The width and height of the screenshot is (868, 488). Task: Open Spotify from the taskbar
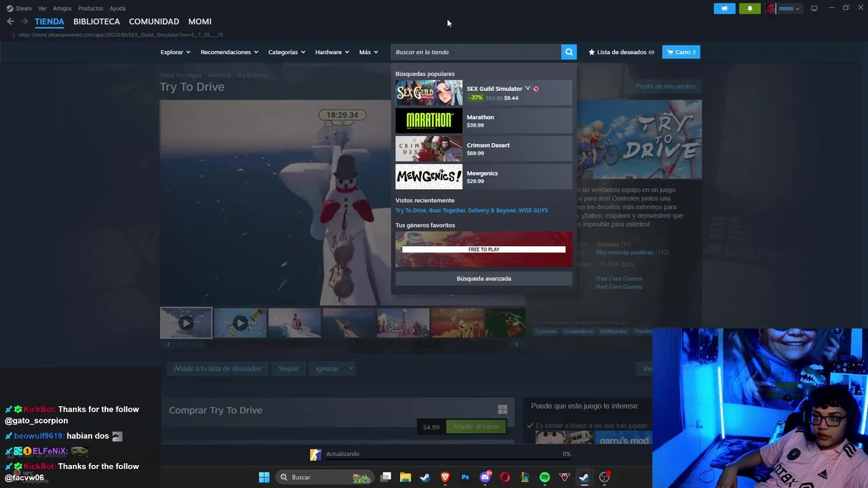545,477
